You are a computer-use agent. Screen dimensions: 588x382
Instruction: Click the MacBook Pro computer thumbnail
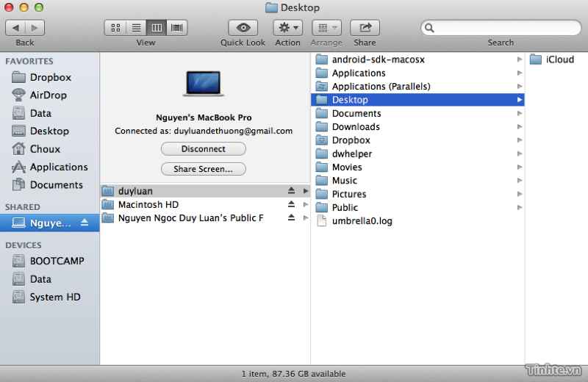coord(204,83)
